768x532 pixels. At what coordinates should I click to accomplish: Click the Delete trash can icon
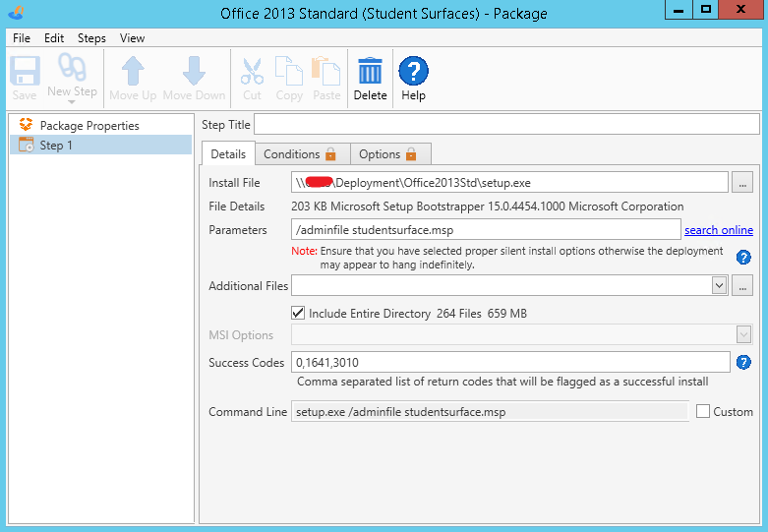(x=370, y=72)
